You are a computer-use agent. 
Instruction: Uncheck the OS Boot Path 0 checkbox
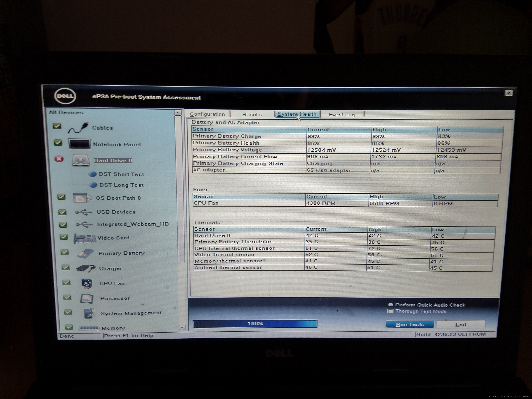click(61, 197)
